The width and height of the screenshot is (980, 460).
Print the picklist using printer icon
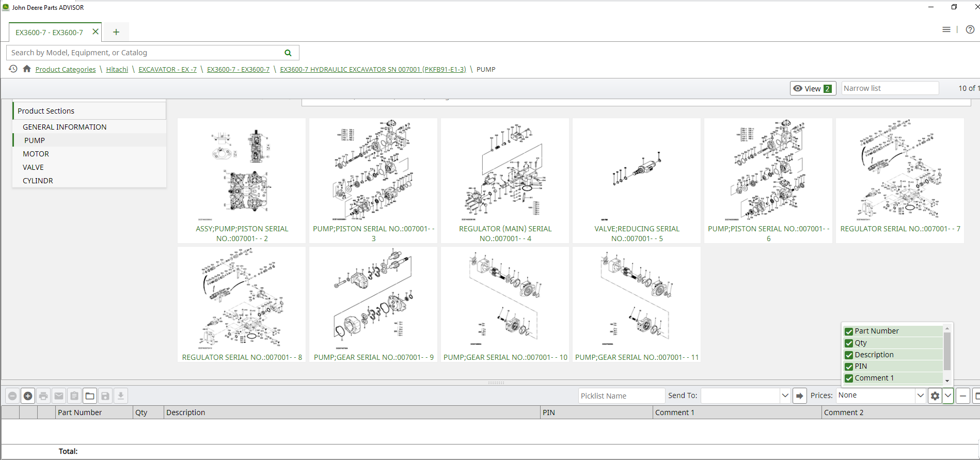43,396
